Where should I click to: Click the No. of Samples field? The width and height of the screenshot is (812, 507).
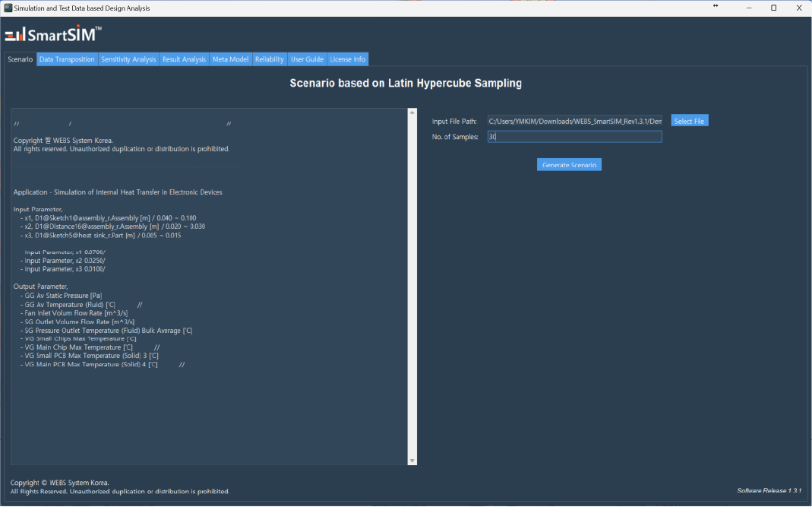pos(574,136)
